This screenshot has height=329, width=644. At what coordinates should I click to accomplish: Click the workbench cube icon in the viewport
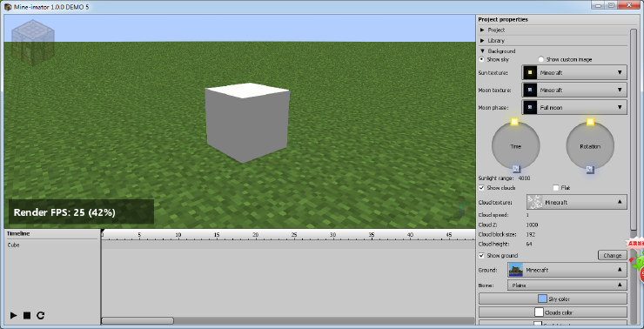(33, 43)
